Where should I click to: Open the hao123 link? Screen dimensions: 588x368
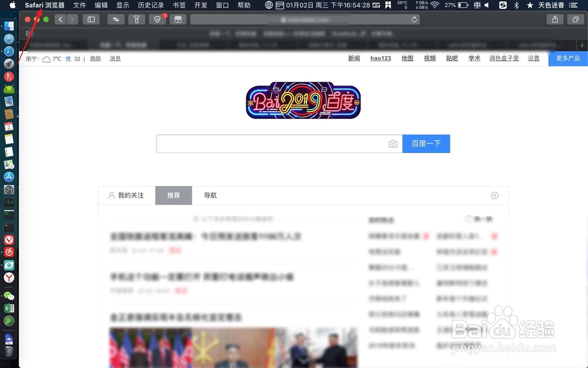click(380, 58)
